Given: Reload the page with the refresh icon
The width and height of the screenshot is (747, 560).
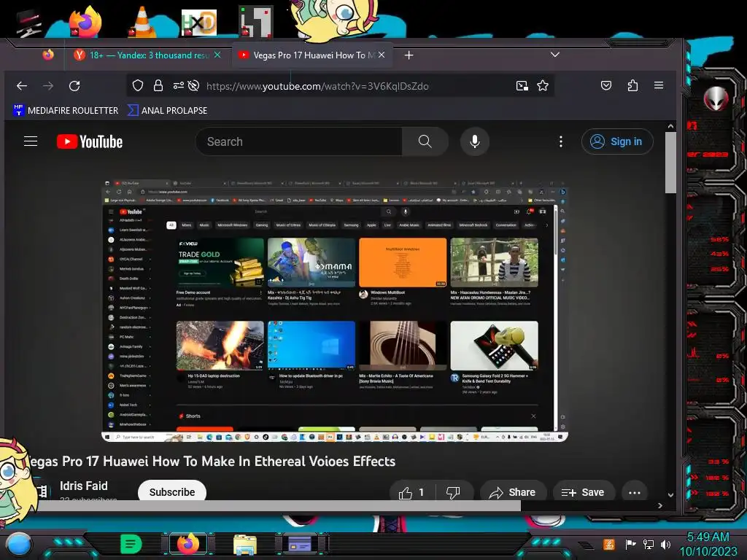Looking at the screenshot, I should (74, 86).
